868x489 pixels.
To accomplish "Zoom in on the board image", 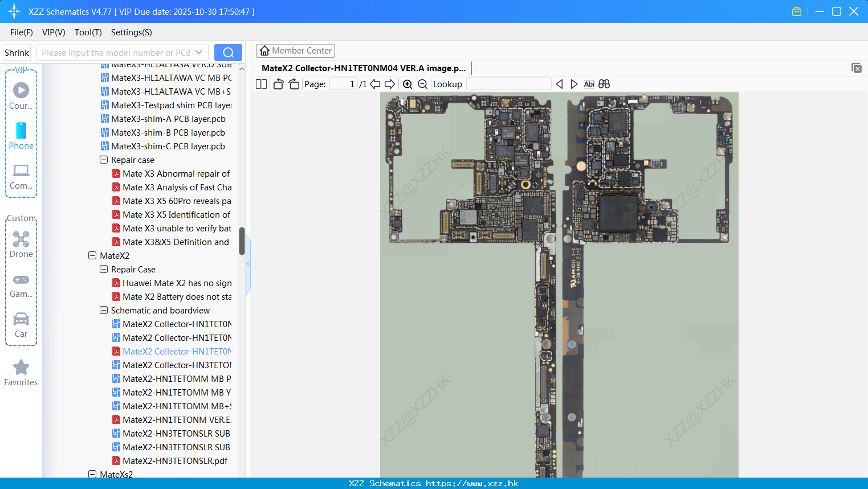I will coord(407,84).
